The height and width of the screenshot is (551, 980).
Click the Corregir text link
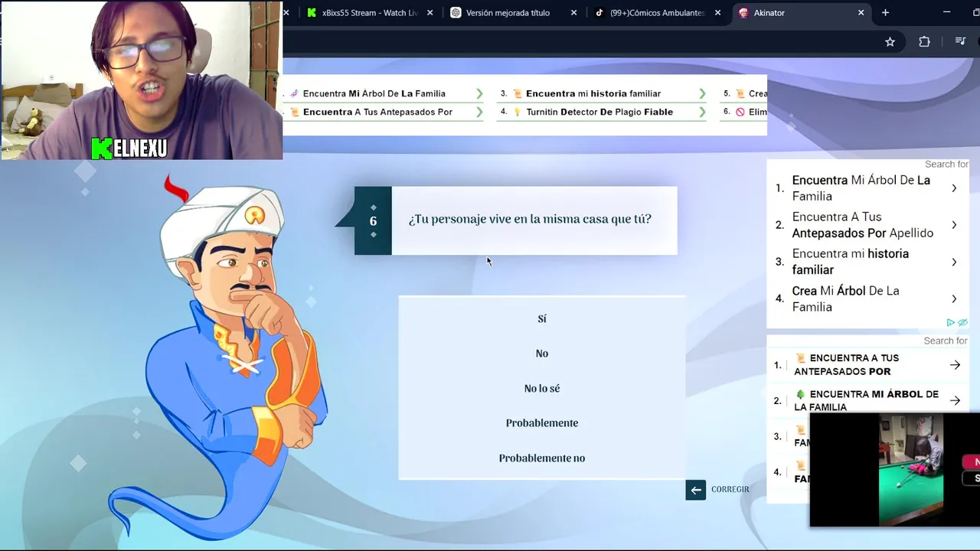730,490
